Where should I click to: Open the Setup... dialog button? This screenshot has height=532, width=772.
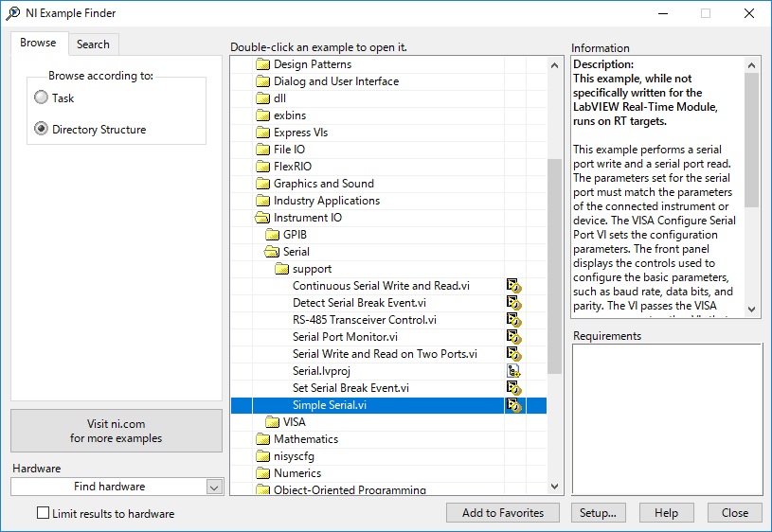[599, 513]
